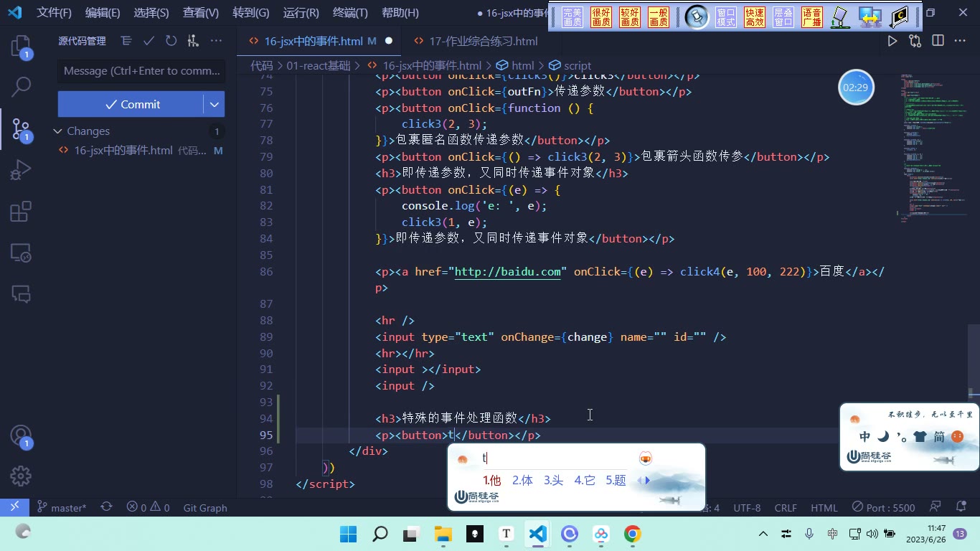Open Source Control views ellipsis menu
The image size is (980, 551).
pyautogui.click(x=216, y=41)
